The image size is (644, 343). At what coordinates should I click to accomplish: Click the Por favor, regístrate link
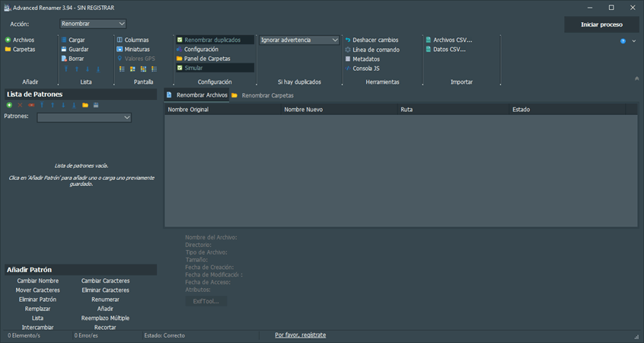(x=300, y=335)
